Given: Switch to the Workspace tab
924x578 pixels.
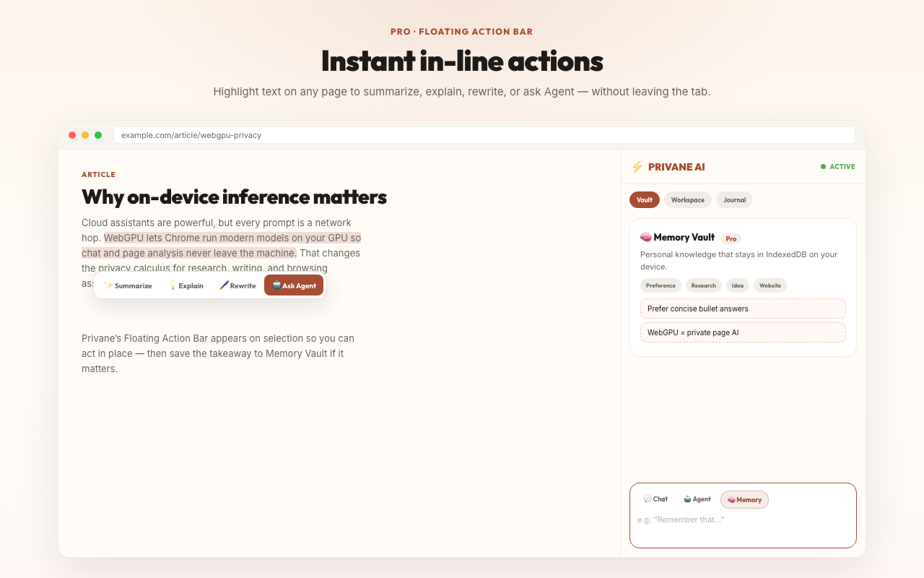Looking at the screenshot, I should tap(688, 199).
